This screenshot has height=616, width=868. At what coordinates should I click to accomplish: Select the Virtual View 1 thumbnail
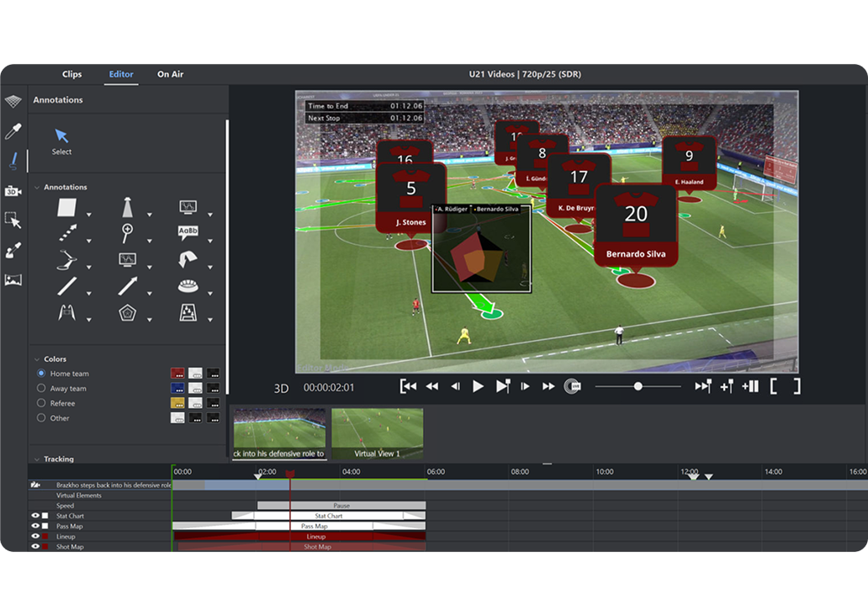coord(377,433)
